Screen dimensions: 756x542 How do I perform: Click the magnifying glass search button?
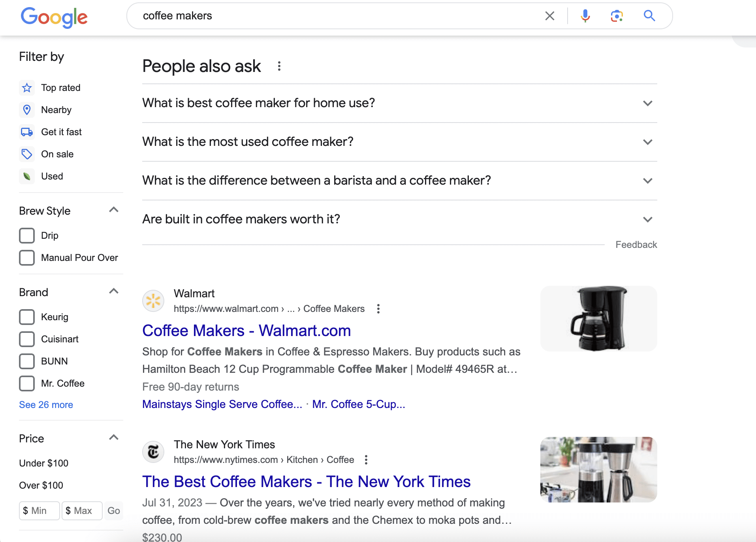point(649,16)
